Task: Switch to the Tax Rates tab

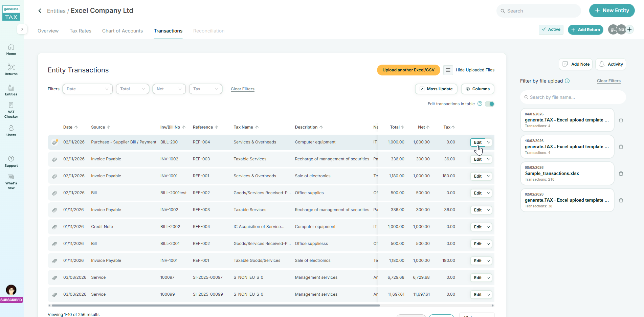Action: pos(81,31)
